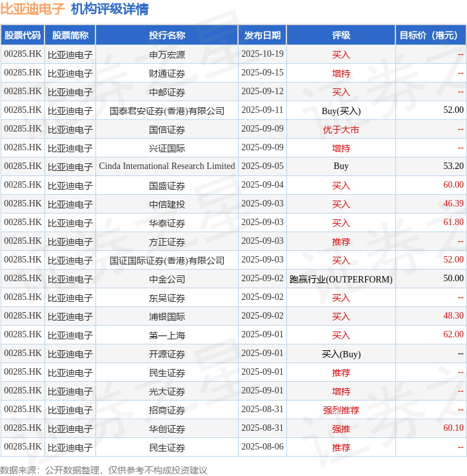Image resolution: width=467 pixels, height=476 pixels.
Task: Select the 国盛证券 institution cell
Action: 166,186
